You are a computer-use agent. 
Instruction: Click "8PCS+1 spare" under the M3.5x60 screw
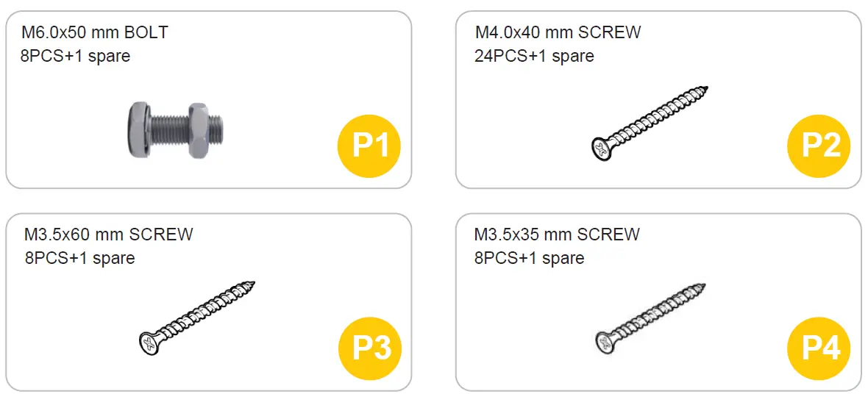[80, 258]
